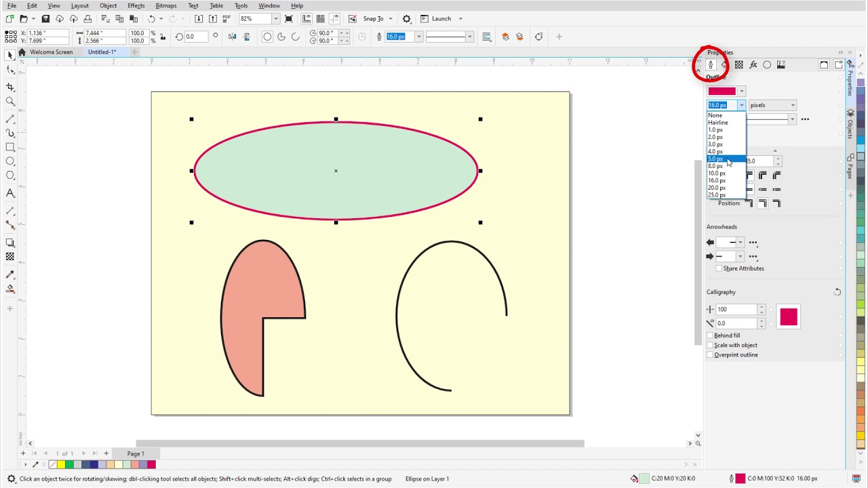
Task: Select the Interactive Fill tool
Action: click(x=10, y=289)
